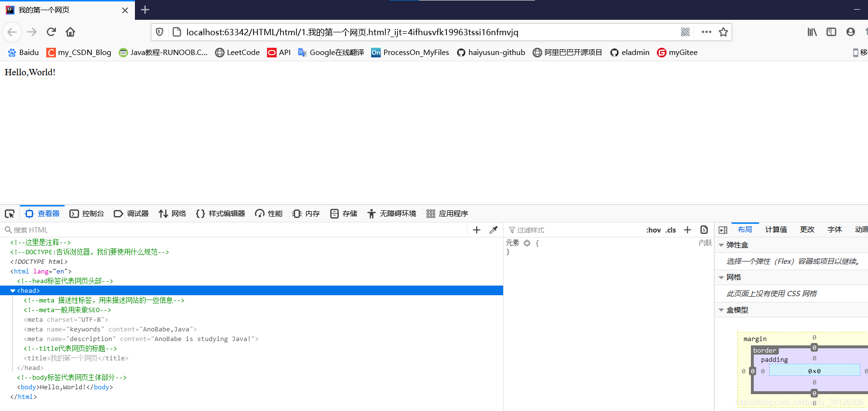Image resolution: width=868 pixels, height=411 pixels.
Task: Activate the element picker tool
Action: pyautogui.click(x=10, y=214)
